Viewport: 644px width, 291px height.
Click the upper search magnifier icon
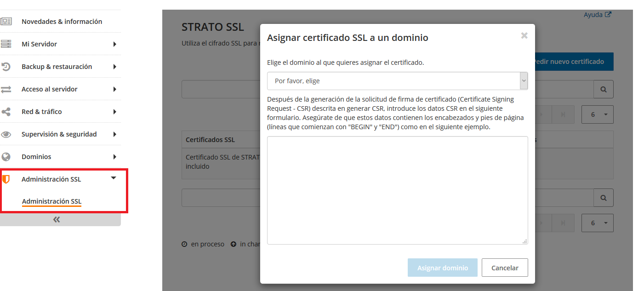coord(603,89)
